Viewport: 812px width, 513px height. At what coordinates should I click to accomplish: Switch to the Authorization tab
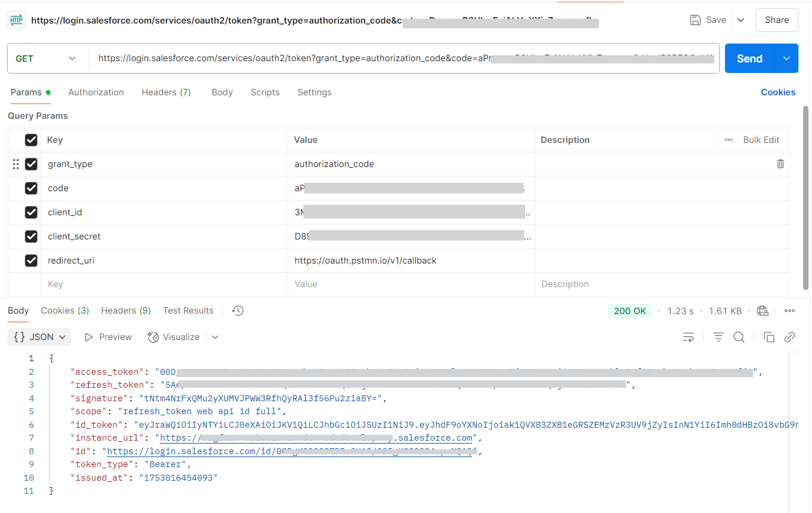[x=96, y=92]
